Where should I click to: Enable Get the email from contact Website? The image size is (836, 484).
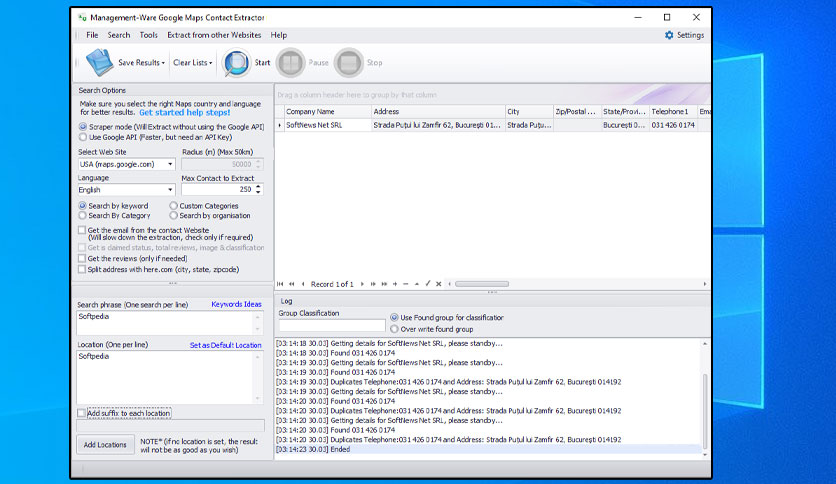click(82, 230)
